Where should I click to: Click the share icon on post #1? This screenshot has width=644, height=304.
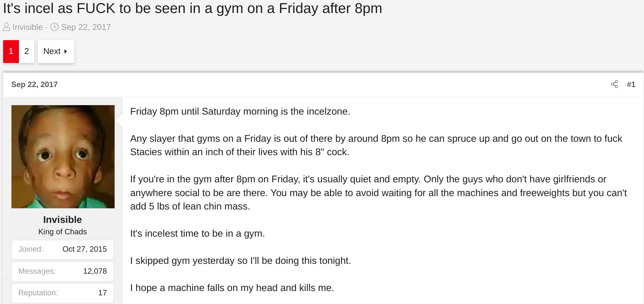(x=614, y=84)
